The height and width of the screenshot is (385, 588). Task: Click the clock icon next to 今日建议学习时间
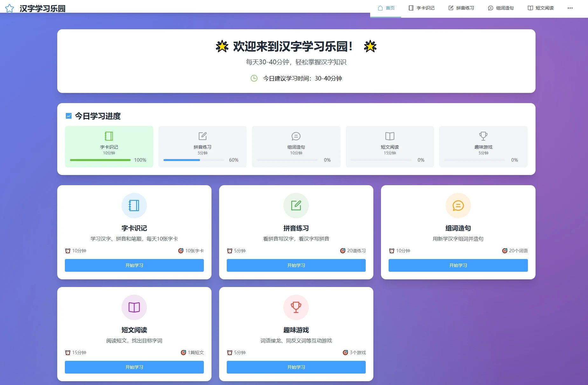[253, 78]
